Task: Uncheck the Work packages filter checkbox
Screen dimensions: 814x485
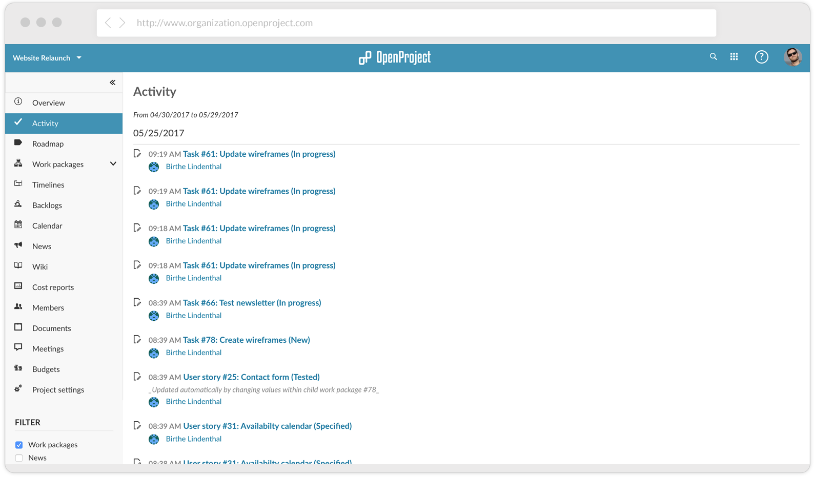Action: [19, 445]
